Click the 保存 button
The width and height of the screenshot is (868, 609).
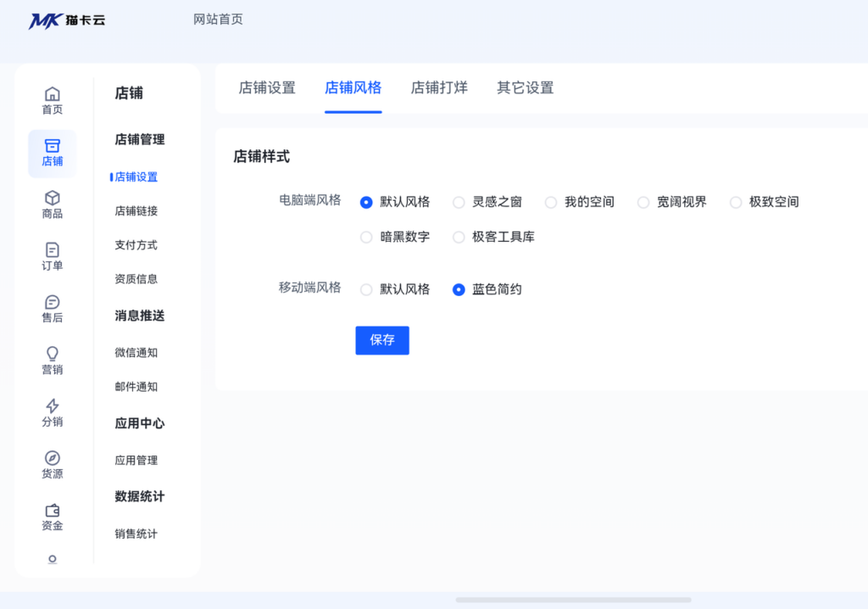(x=382, y=340)
